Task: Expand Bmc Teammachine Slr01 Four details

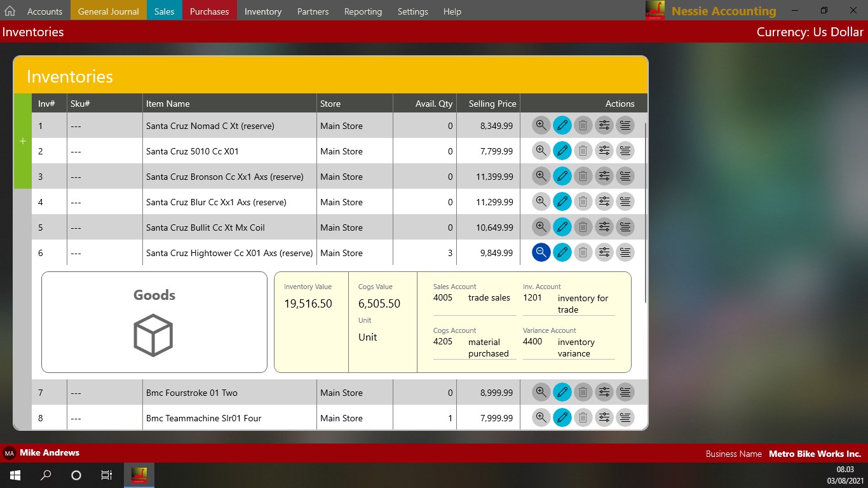Action: pos(541,418)
